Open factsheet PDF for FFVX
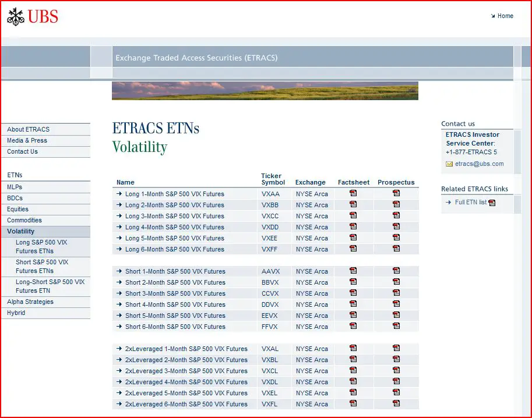Viewport: 532px width, 418px height. point(353,326)
